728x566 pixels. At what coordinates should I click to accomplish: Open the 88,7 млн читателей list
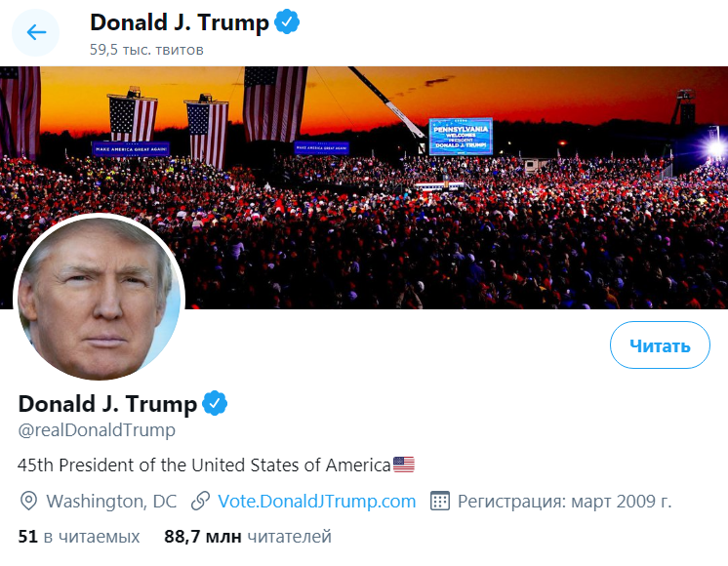(x=248, y=537)
